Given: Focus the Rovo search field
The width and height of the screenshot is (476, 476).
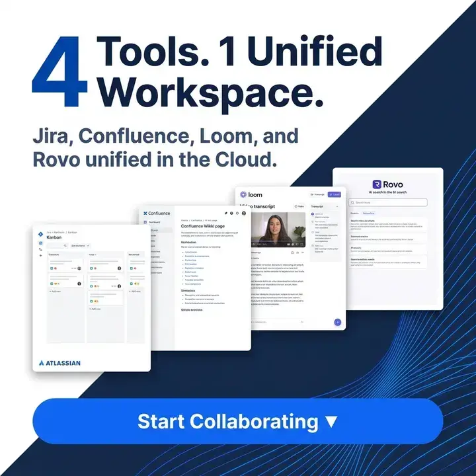Looking at the screenshot, I should pyautogui.click(x=388, y=202).
